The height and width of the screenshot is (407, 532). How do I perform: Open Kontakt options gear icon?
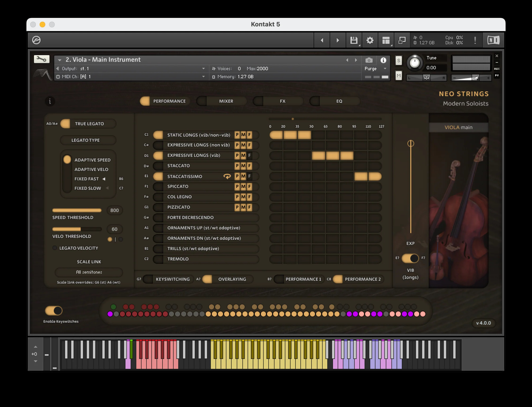(370, 40)
